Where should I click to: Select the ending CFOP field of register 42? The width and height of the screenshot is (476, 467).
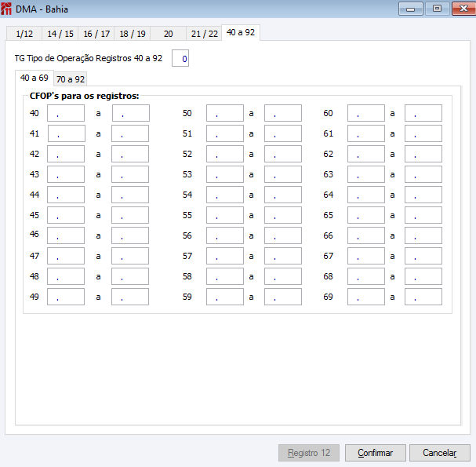(x=130, y=154)
